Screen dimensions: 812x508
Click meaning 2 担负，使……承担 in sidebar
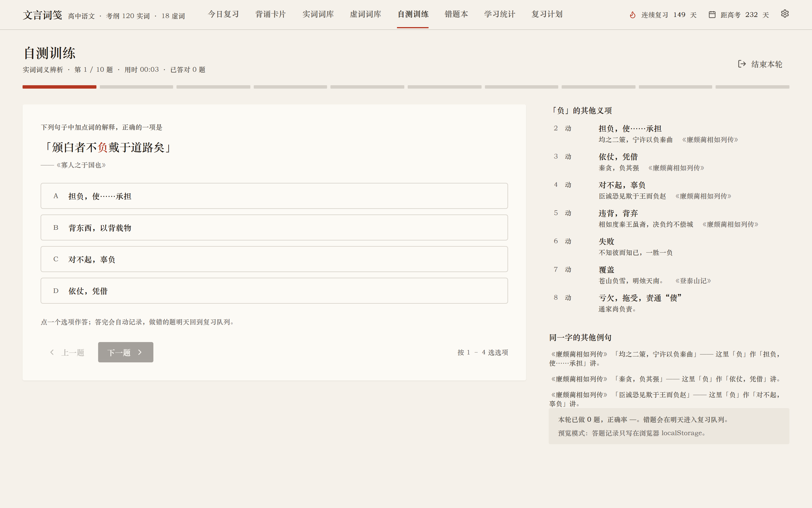pos(630,128)
